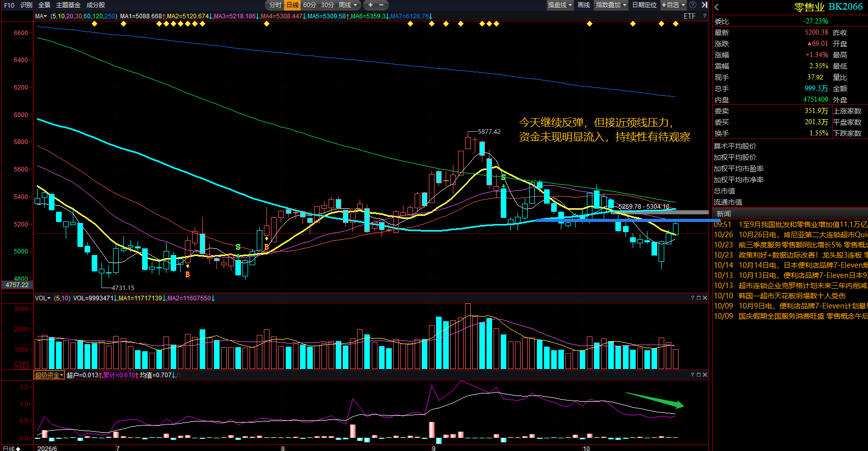Toggle the ETF overlay label

(x=689, y=16)
